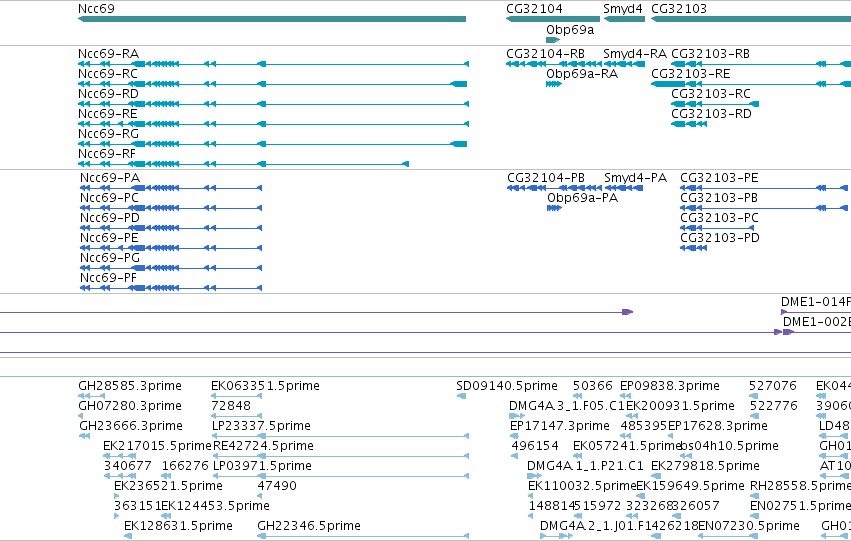Select the Ncc69 gene bar
851x541 pixels.
tap(272, 19)
